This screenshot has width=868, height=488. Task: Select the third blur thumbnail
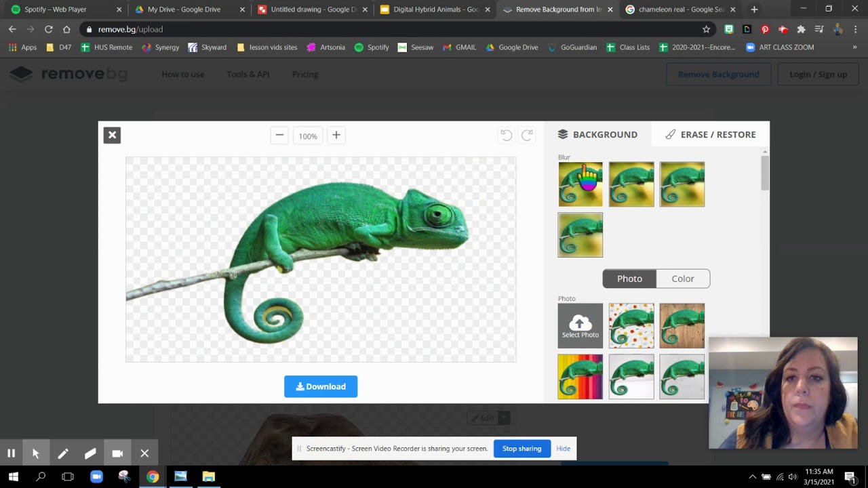click(x=682, y=184)
